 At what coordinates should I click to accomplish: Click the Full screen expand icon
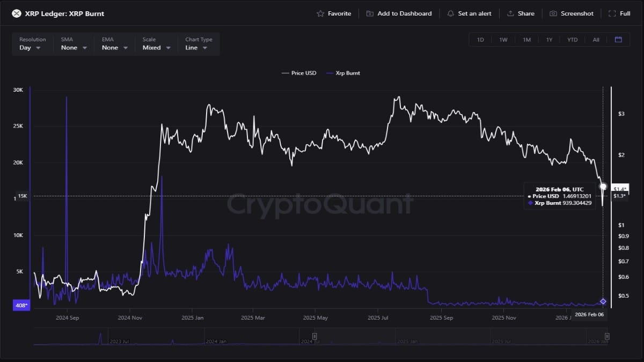click(x=612, y=13)
